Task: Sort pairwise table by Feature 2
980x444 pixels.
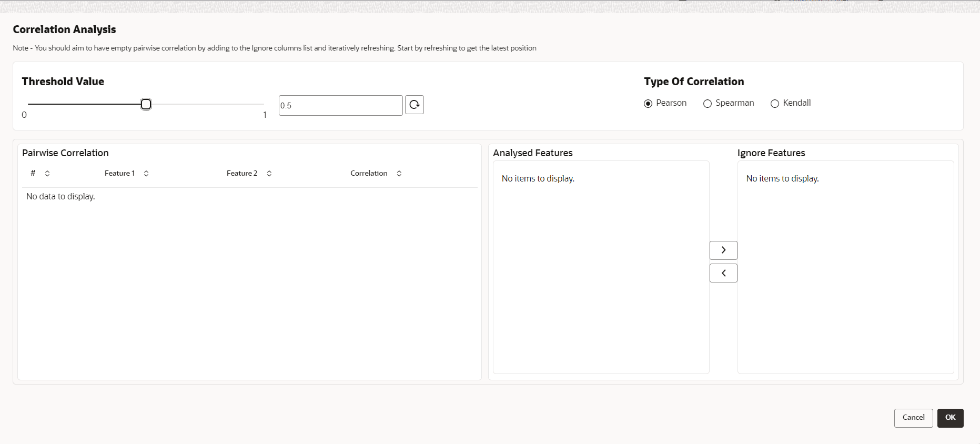Action: tap(269, 174)
